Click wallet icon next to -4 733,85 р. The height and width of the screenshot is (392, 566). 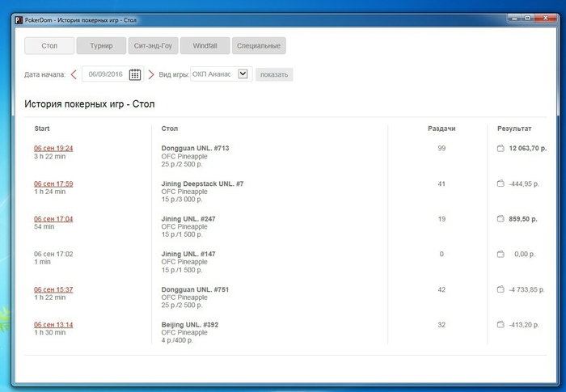pos(501,289)
